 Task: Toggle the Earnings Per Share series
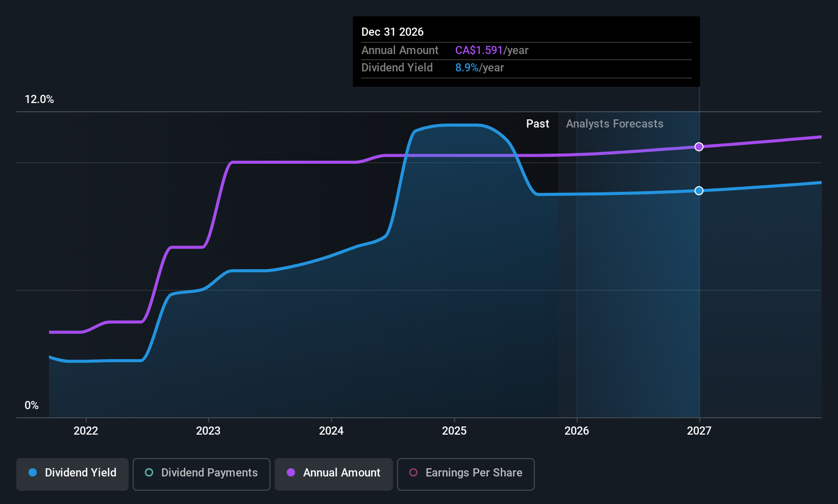(x=465, y=474)
